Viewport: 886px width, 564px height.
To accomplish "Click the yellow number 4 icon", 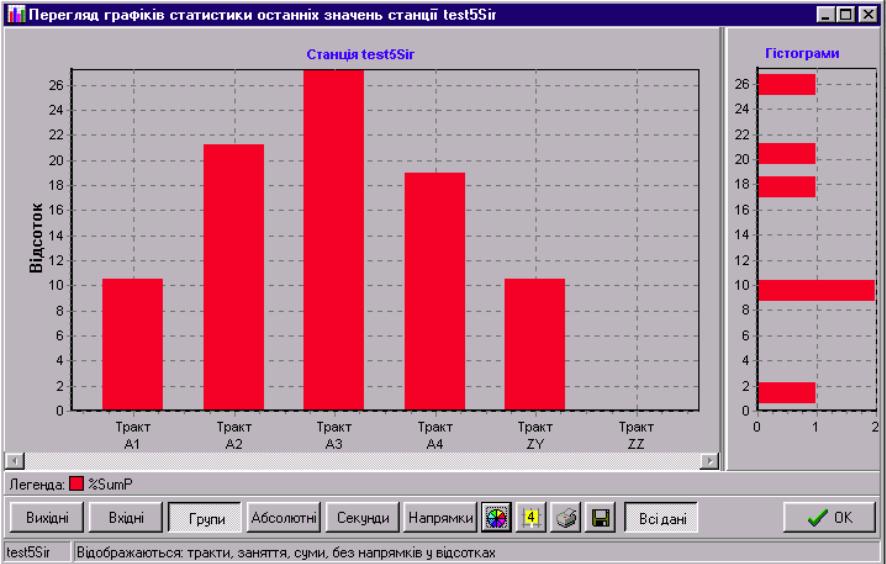I will pos(531,517).
